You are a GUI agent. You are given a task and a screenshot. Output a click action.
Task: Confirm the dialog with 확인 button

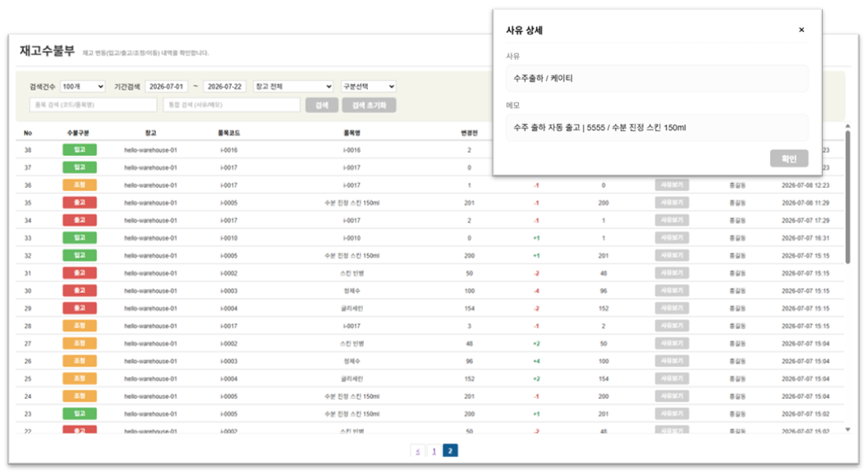point(789,158)
